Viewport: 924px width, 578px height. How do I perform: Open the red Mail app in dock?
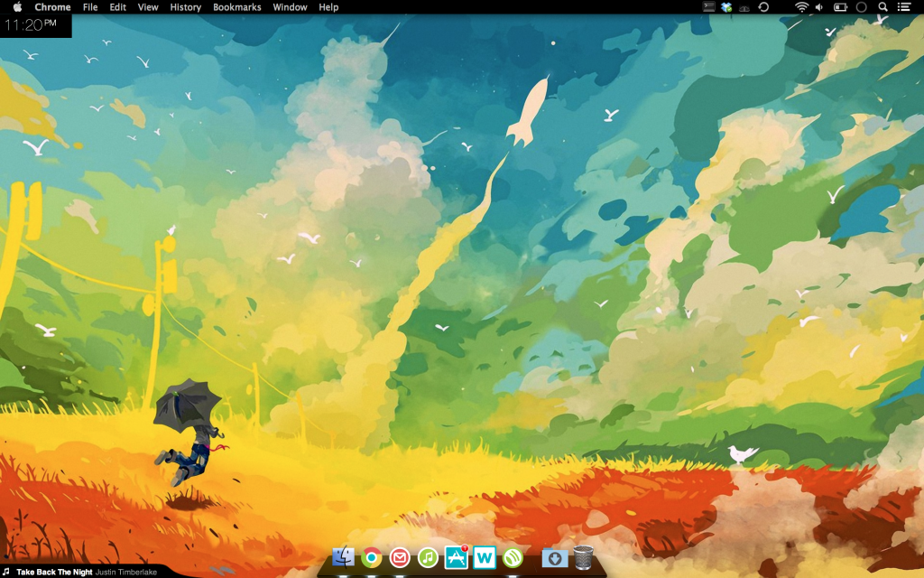[400, 556]
